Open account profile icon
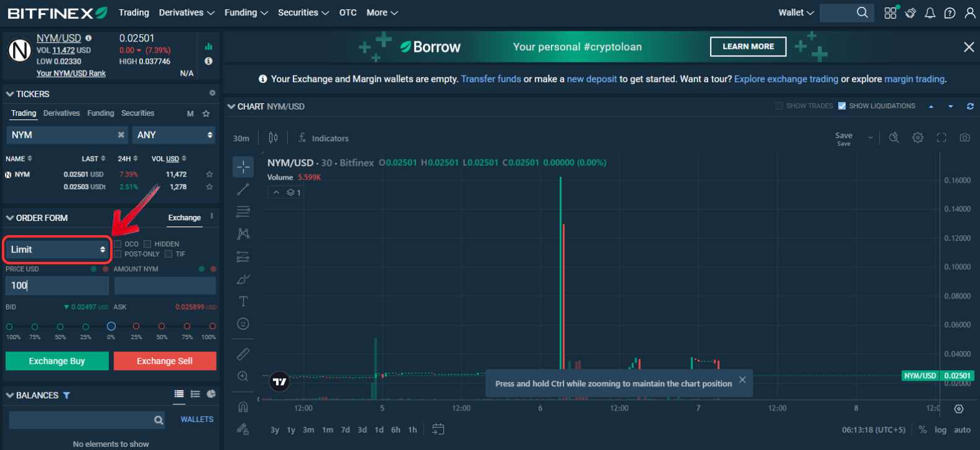The image size is (980, 450). pos(970,13)
